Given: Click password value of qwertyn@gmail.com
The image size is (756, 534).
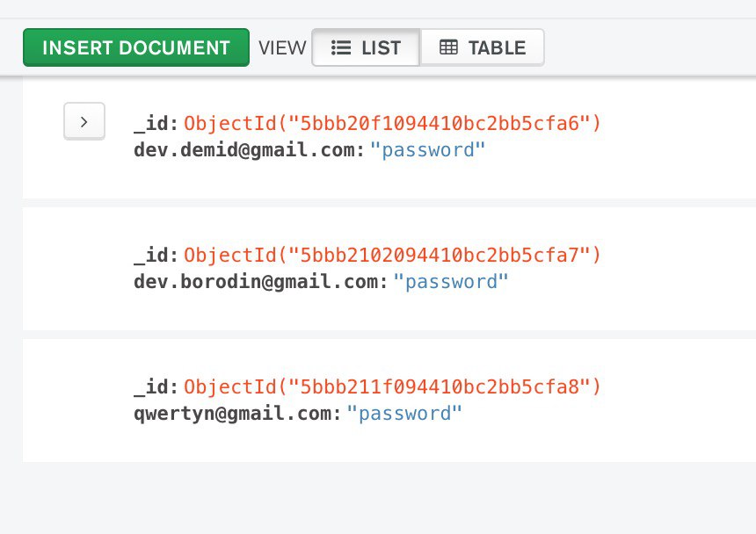Looking at the screenshot, I should click(x=405, y=414).
